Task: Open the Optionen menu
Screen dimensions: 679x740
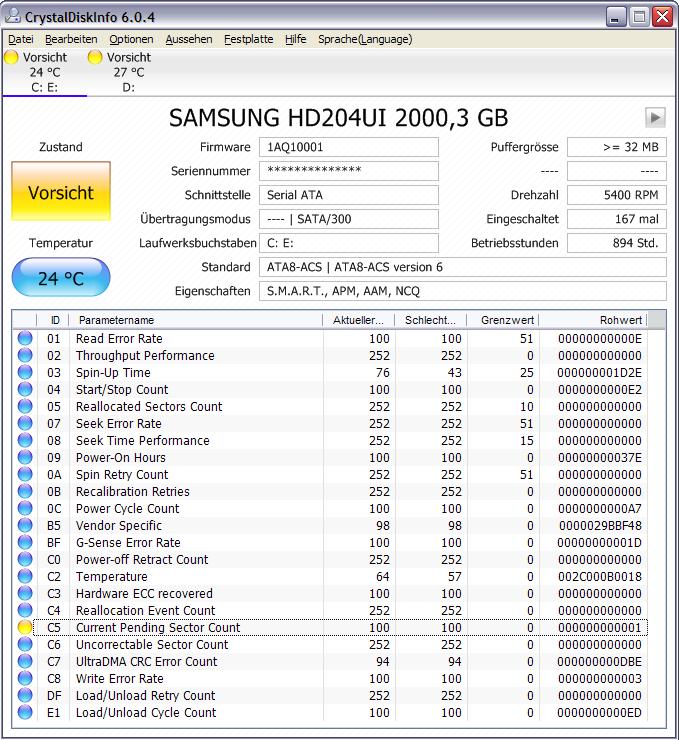Action: 131,39
